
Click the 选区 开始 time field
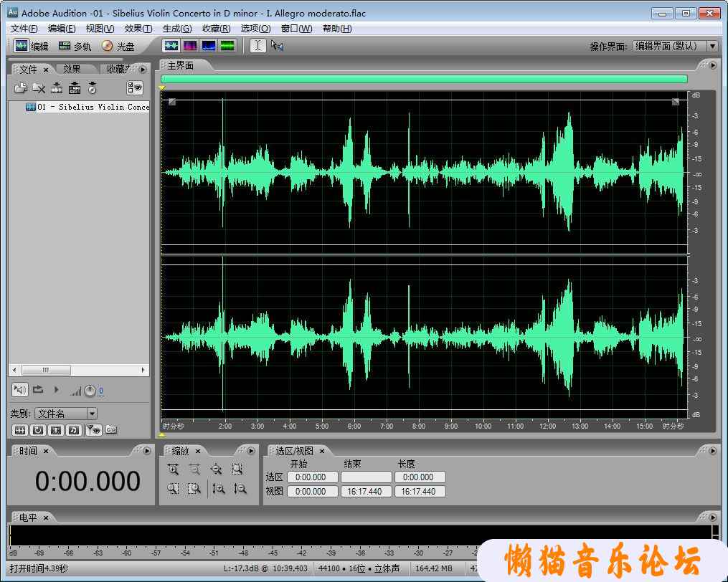[313, 477]
